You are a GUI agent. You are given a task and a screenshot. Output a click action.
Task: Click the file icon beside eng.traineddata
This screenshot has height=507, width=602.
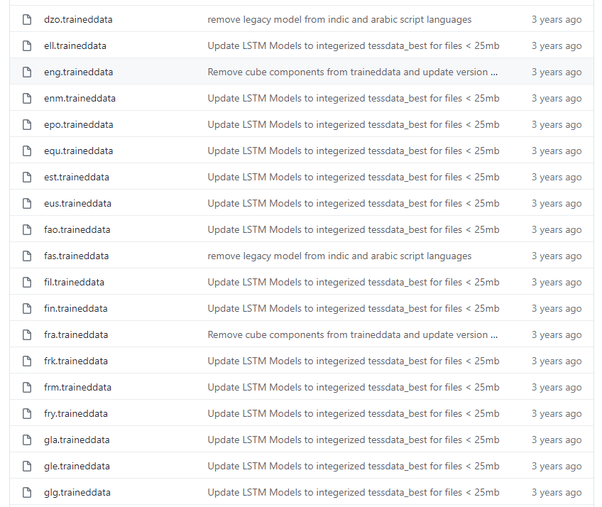pyautogui.click(x=27, y=72)
